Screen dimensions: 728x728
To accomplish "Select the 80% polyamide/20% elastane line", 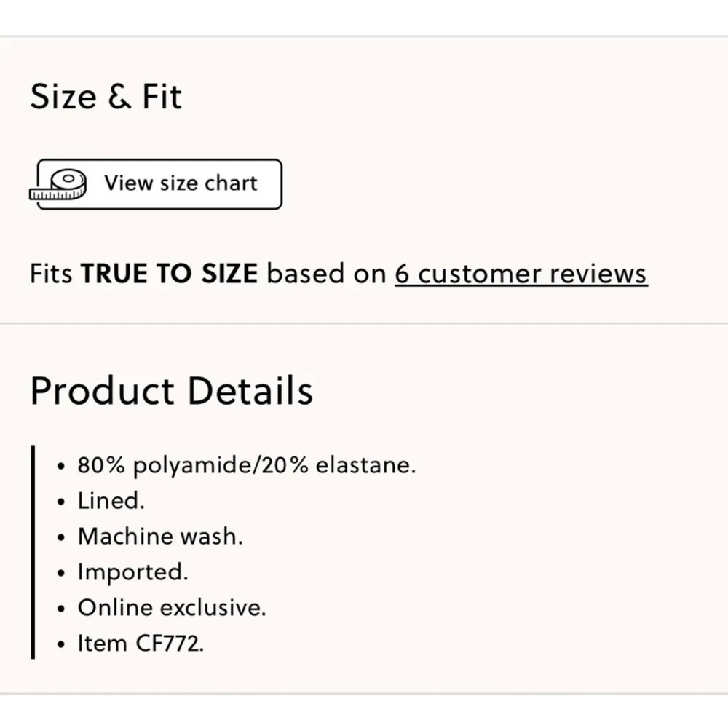I will click(x=247, y=465).
